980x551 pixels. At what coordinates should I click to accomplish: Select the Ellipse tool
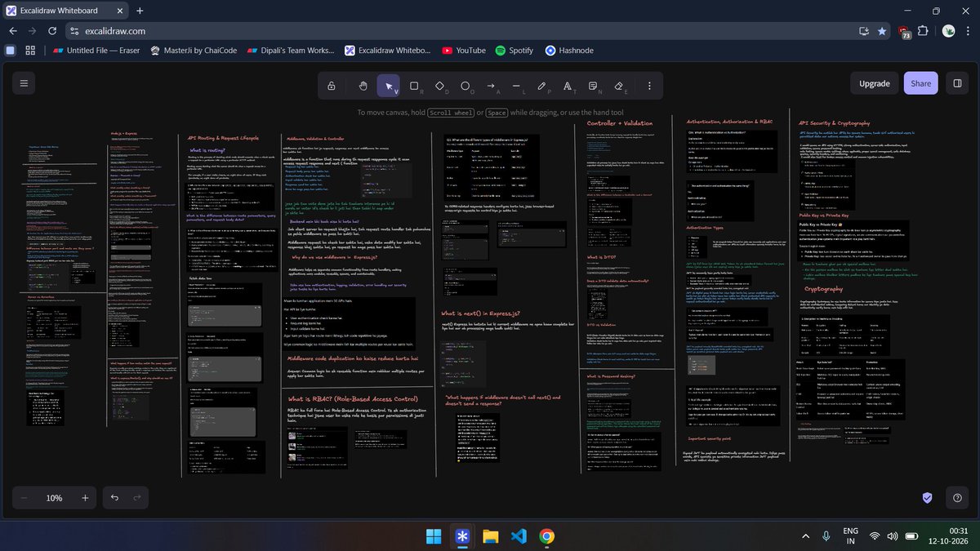tap(465, 85)
